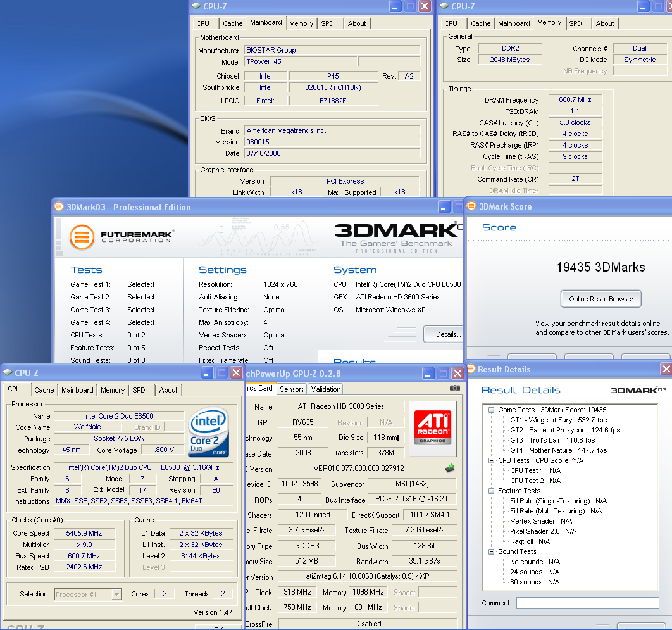672x630 pixels.
Task: Collapse the CPU Tests tree node
Action: pos(491,460)
